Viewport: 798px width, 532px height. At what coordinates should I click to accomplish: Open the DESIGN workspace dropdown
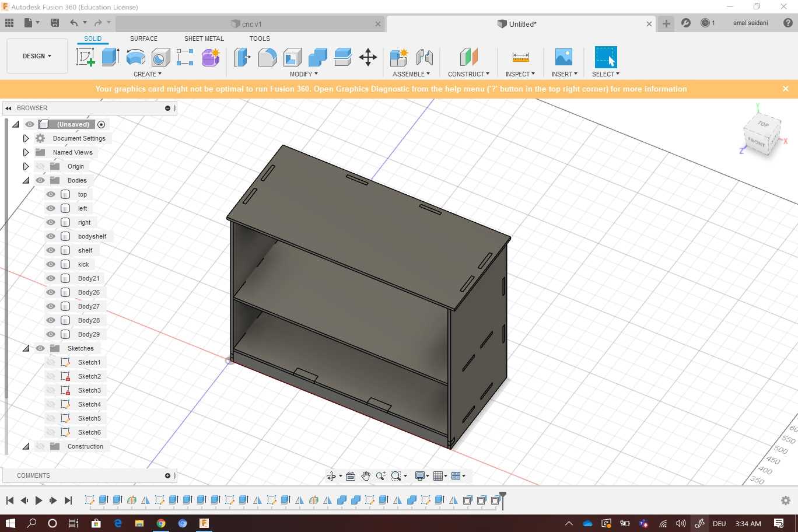click(x=37, y=56)
